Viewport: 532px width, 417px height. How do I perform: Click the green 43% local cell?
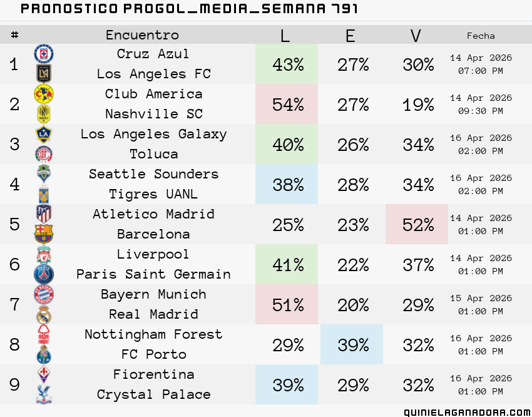(287, 64)
